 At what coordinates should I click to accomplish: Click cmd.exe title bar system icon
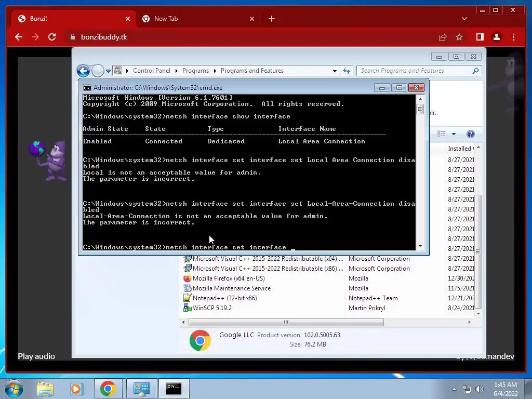[x=87, y=88]
